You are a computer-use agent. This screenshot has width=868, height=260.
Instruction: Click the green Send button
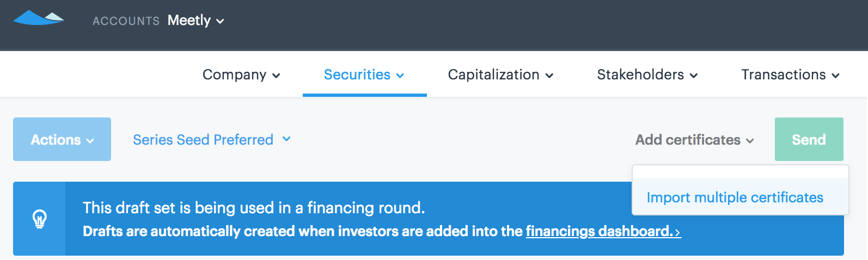809,139
